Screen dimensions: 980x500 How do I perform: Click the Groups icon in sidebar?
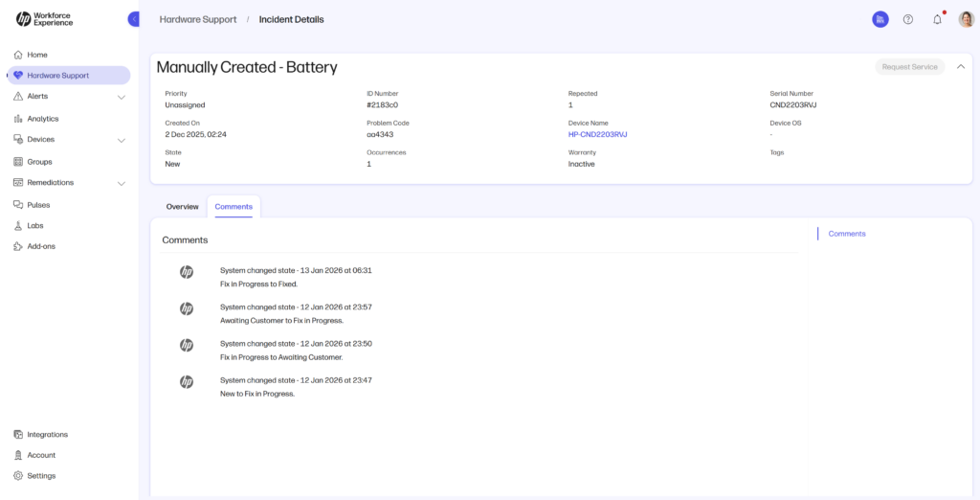click(18, 162)
